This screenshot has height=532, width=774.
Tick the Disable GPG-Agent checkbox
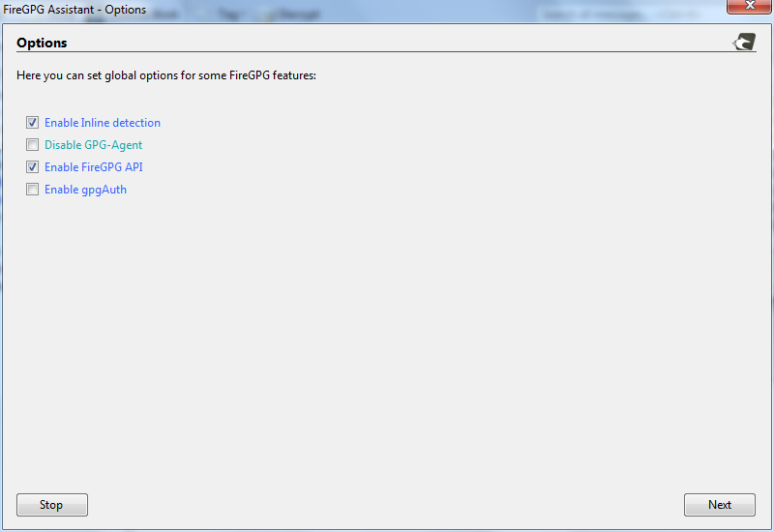(33, 145)
